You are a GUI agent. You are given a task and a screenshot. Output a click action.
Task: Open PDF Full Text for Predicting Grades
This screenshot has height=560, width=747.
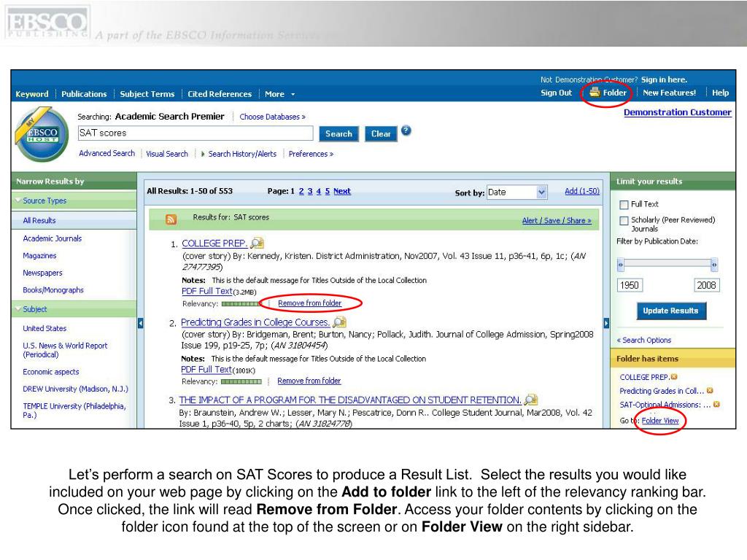[206, 369]
